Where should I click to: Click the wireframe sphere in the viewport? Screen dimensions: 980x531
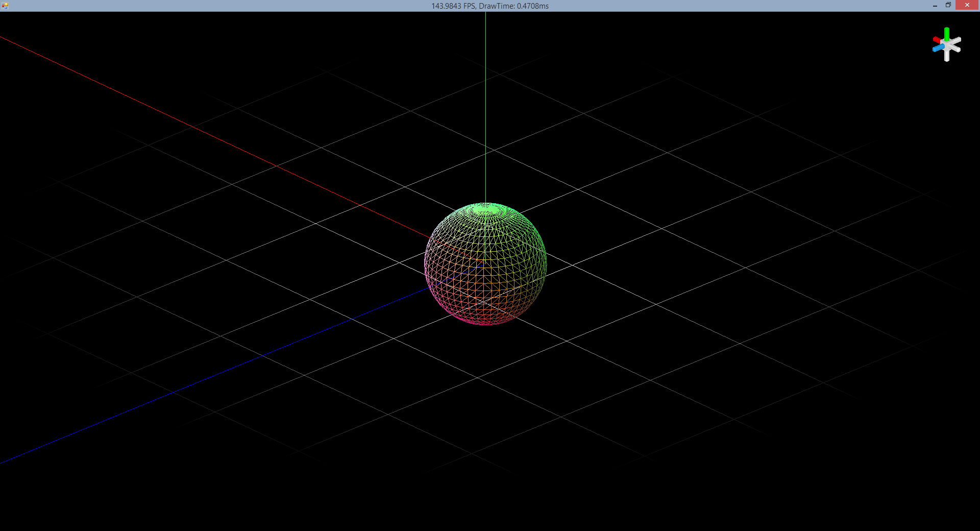coord(485,264)
